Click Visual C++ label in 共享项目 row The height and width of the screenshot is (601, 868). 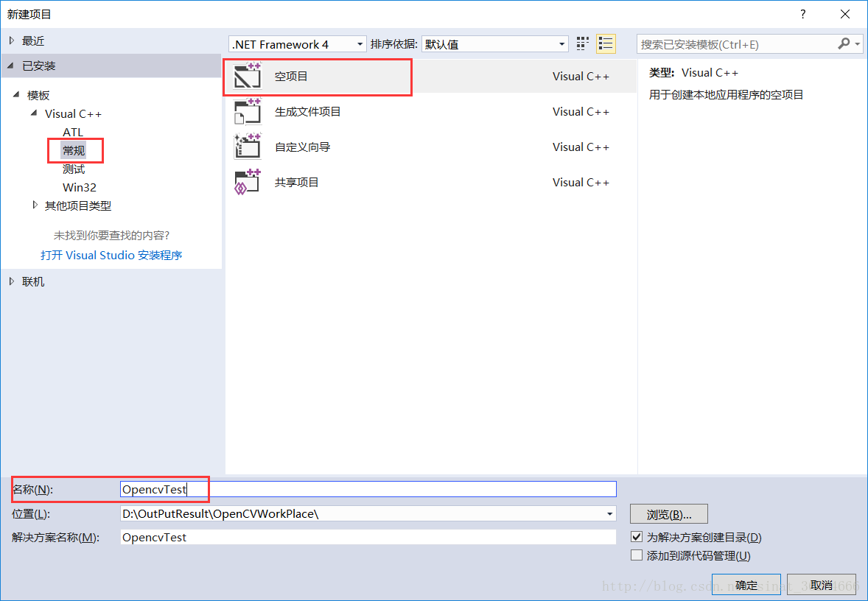[x=581, y=182]
